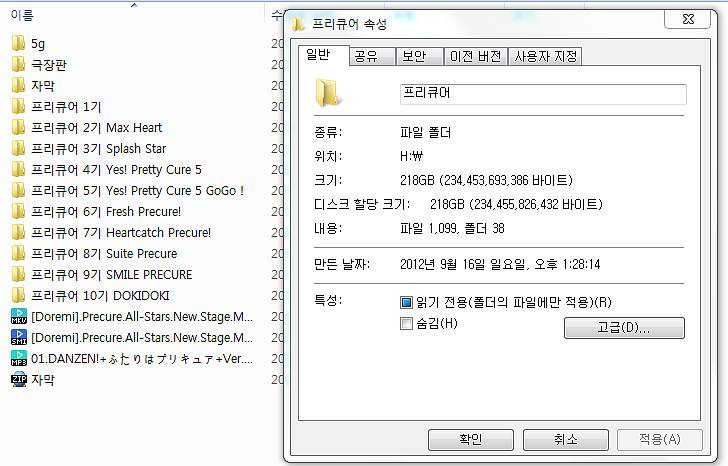Click the MP3 DANZEN audio file icon
This screenshot has width=728, height=466.
(19, 358)
